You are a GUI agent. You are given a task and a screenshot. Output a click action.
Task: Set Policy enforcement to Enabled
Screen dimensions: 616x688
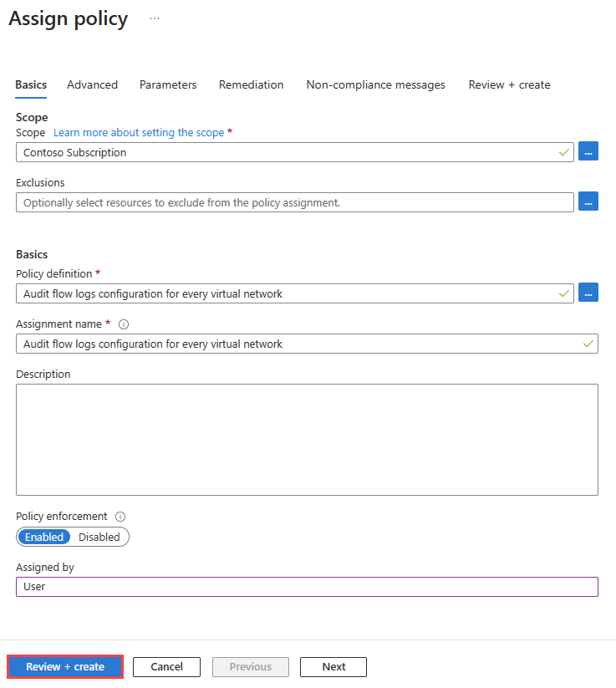44,537
